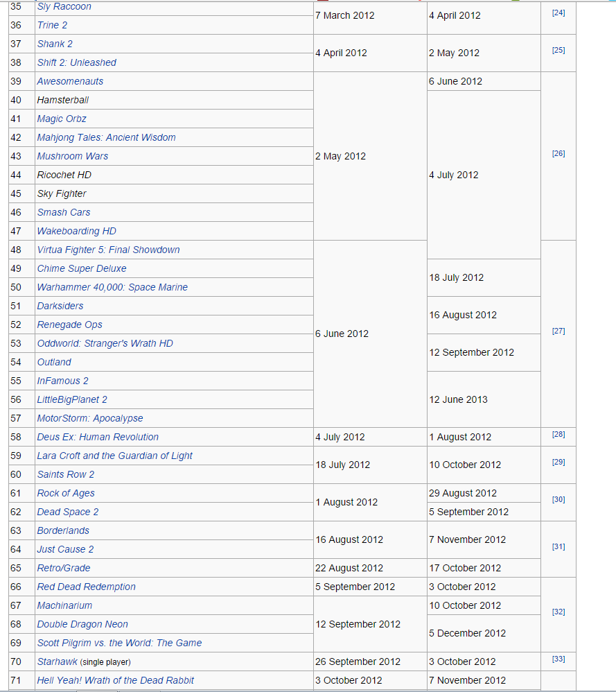This screenshot has height=692, width=616.
Task: Click the [28] footnote marker
Action: [x=558, y=434]
